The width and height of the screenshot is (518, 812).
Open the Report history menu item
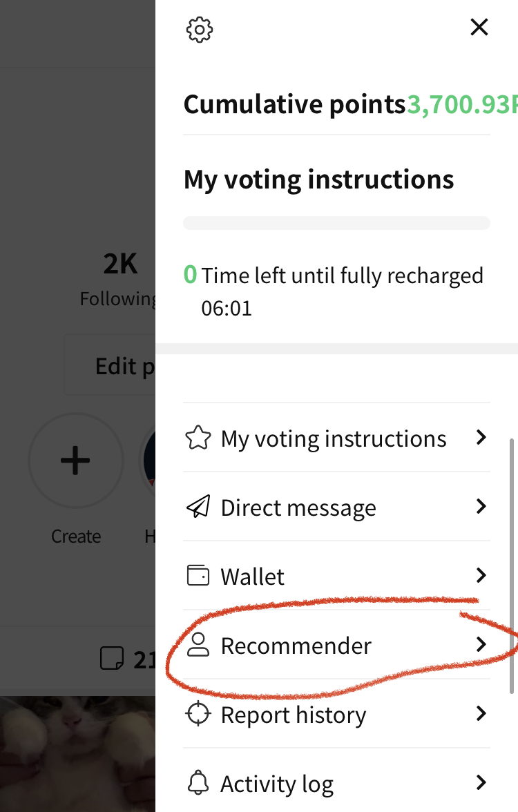pyautogui.click(x=293, y=715)
